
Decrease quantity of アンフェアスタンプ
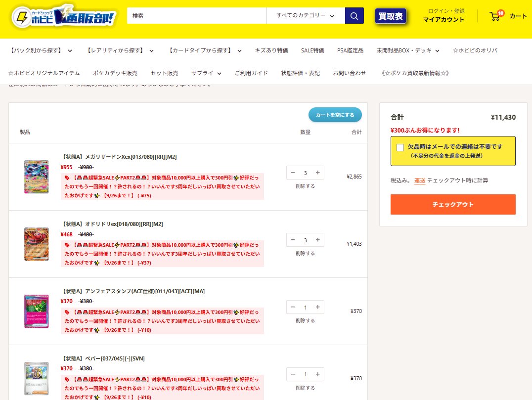pyautogui.click(x=293, y=307)
